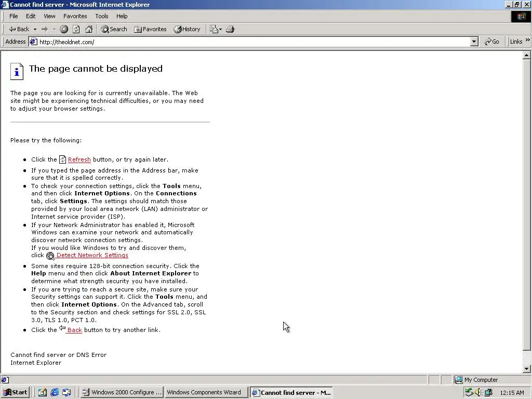This screenshot has width=532, height=399.
Task: Go to the Home page icon
Action: [89, 29]
